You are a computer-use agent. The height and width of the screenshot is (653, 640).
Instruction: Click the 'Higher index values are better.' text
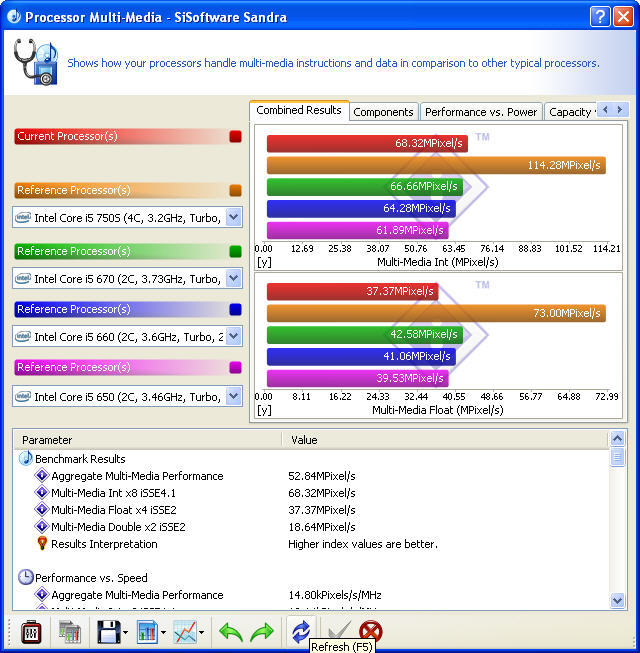(x=363, y=544)
